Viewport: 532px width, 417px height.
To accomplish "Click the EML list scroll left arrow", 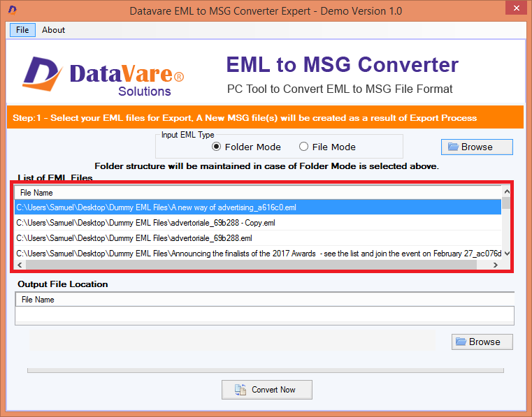I will tap(20, 265).
